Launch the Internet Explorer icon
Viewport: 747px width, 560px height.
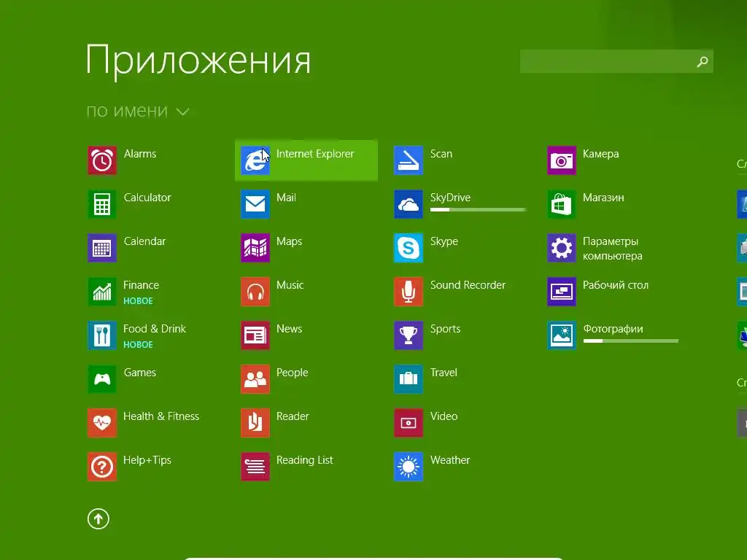click(255, 160)
